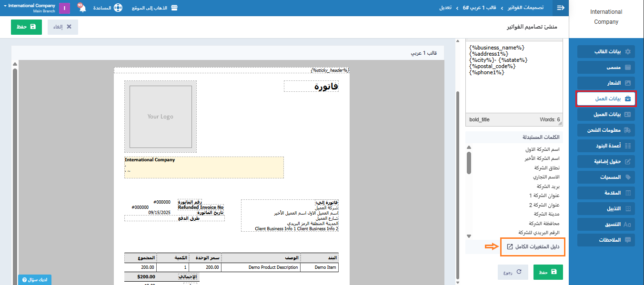Click inside the business data template text area
Viewport: 644px width, 285px height.
(513, 90)
